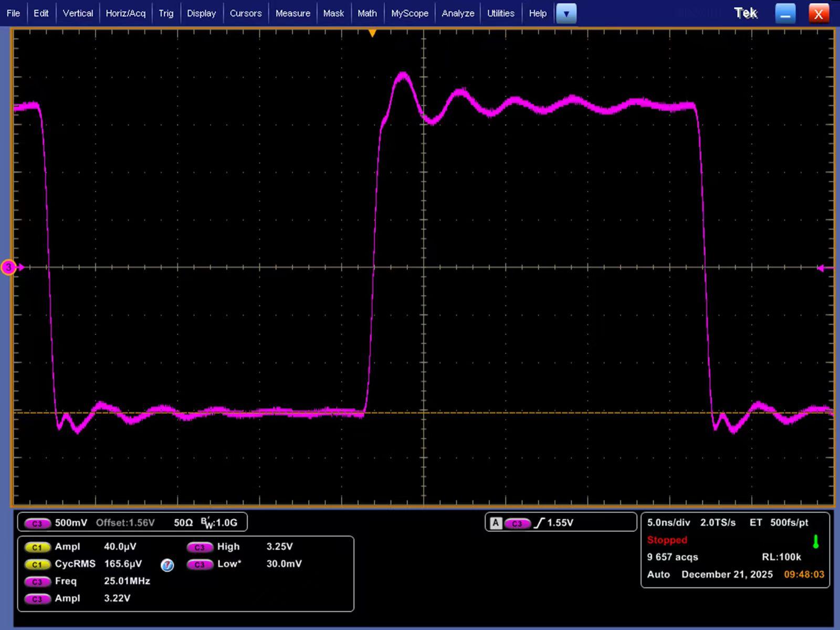Open the Measure menu
This screenshot has width=840, height=630.
(293, 13)
